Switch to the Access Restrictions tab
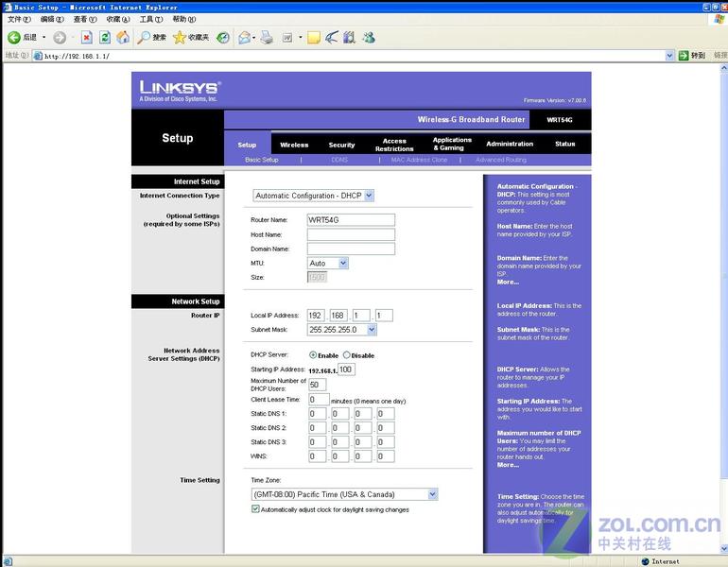 [x=394, y=145]
